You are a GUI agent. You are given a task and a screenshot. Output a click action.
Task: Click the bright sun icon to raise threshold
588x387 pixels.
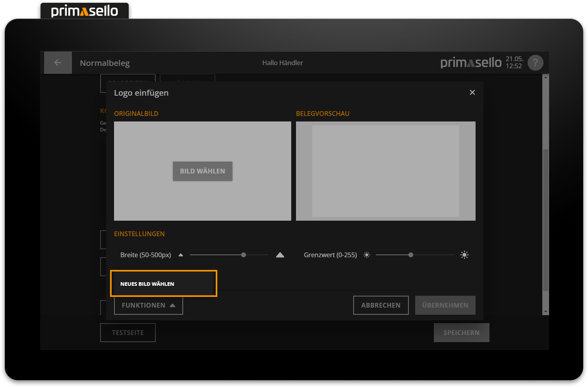[464, 255]
